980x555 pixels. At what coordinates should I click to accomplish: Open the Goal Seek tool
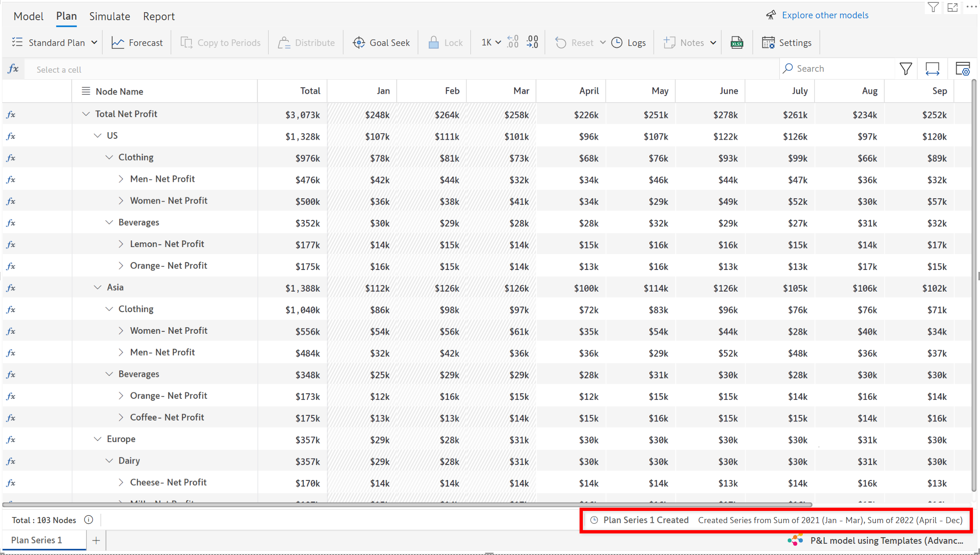(x=381, y=43)
